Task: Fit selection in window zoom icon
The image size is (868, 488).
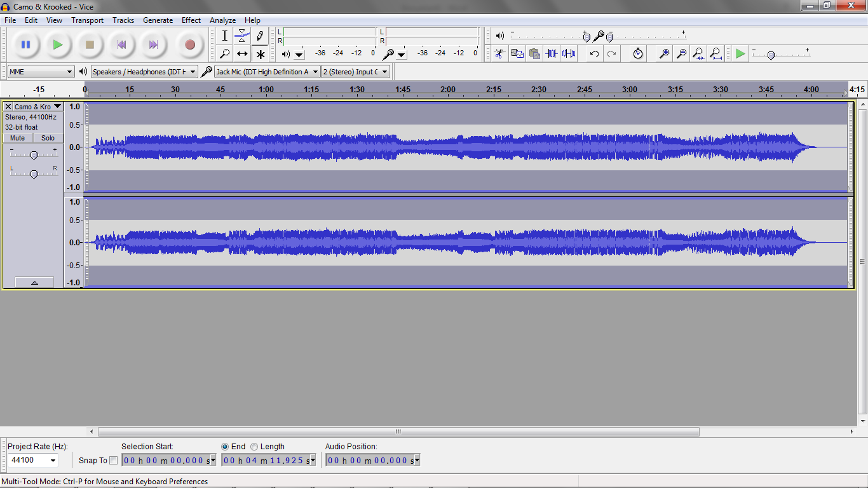Action: coord(698,53)
